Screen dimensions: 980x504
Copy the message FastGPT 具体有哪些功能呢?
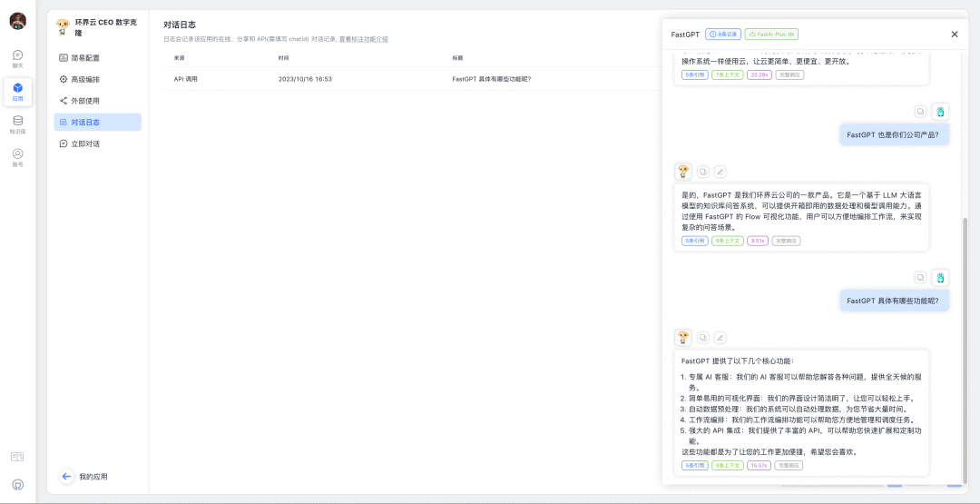point(920,277)
